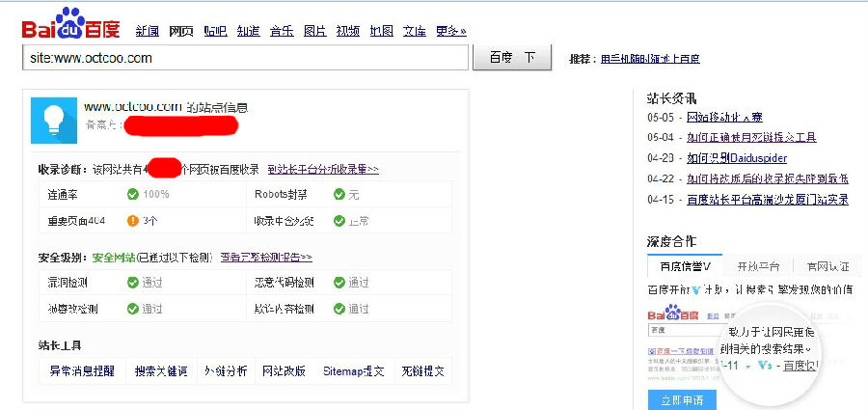
Task: Click green check beside Robots封禁
Action: click(339, 194)
